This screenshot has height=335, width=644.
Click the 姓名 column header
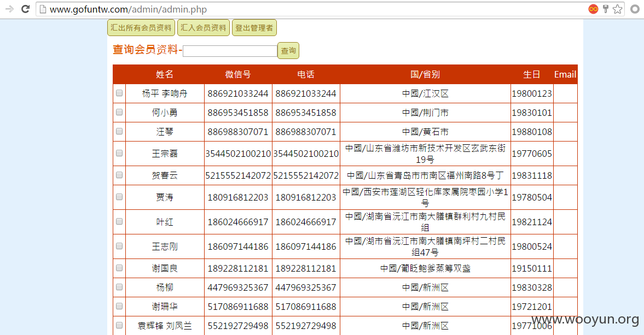tap(165, 74)
